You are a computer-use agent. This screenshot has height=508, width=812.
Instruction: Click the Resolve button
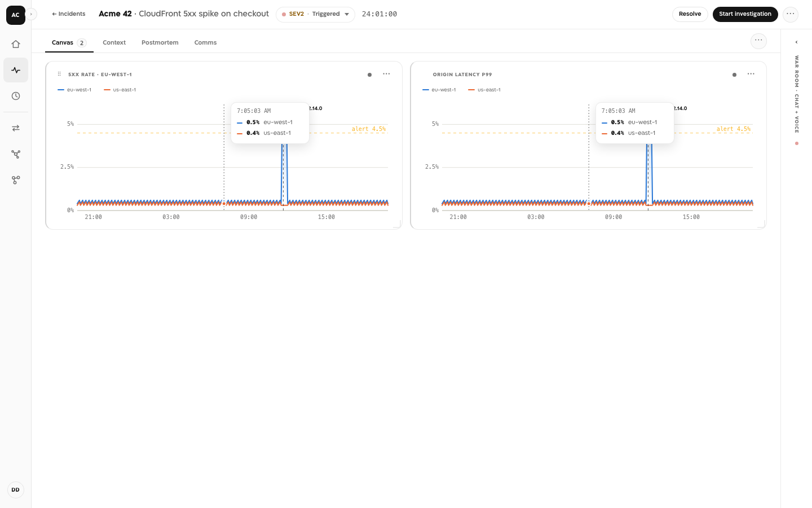coord(690,14)
